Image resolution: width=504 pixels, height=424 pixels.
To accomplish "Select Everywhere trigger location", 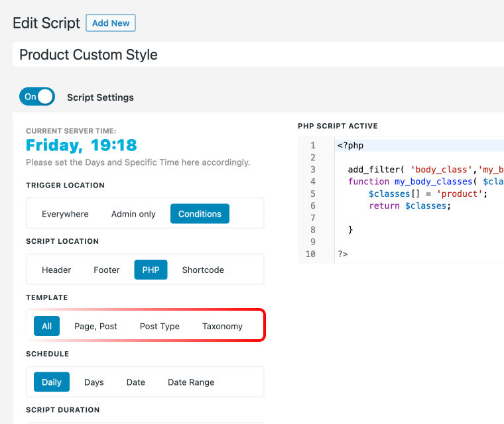I will point(65,213).
